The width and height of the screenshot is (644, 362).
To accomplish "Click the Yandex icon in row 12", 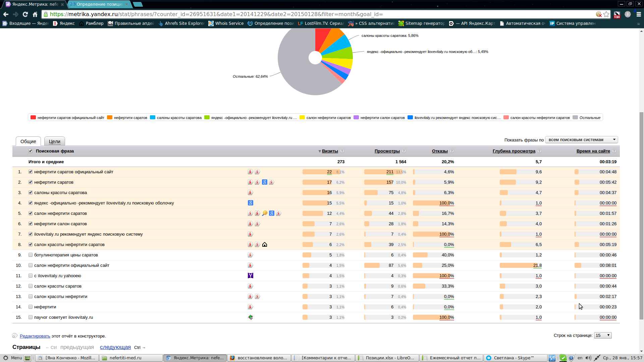I will point(251,286).
